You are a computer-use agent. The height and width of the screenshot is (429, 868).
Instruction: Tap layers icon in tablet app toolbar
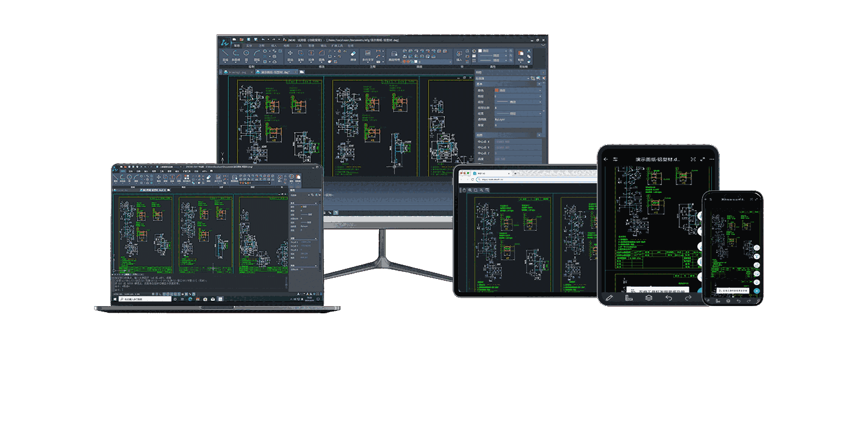pos(649,298)
